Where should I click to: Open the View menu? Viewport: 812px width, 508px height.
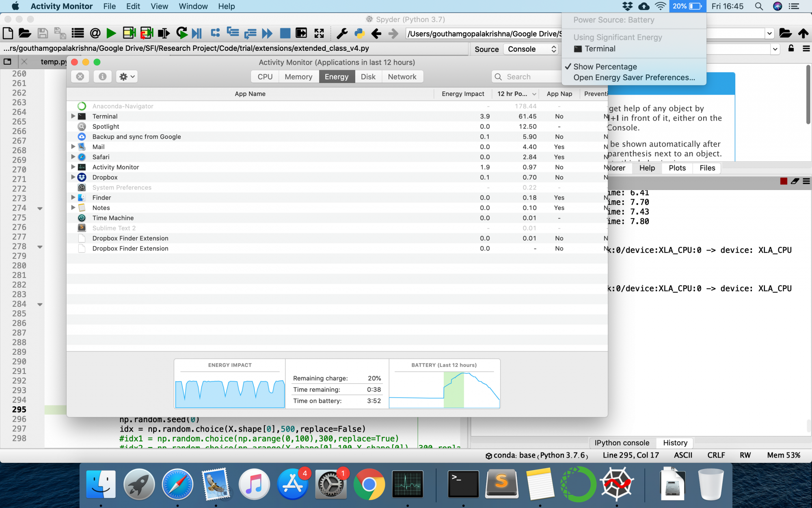point(159,6)
